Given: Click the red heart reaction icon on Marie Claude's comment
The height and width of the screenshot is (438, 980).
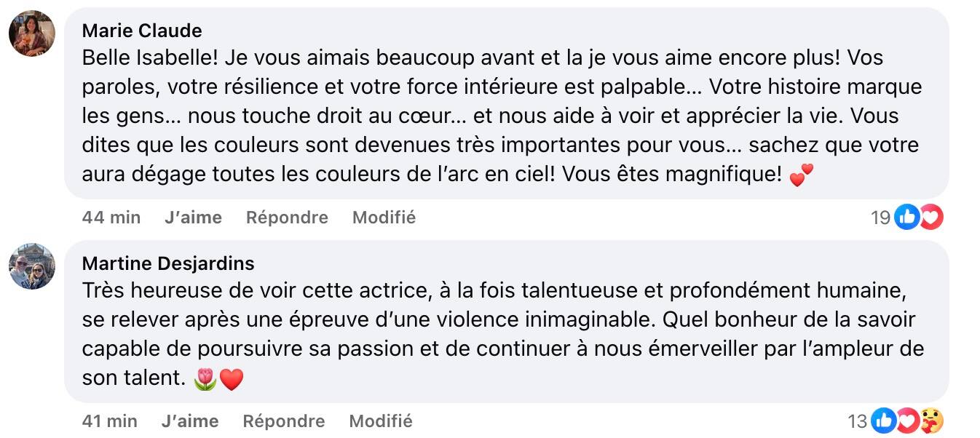Looking at the screenshot, I should point(930,217).
